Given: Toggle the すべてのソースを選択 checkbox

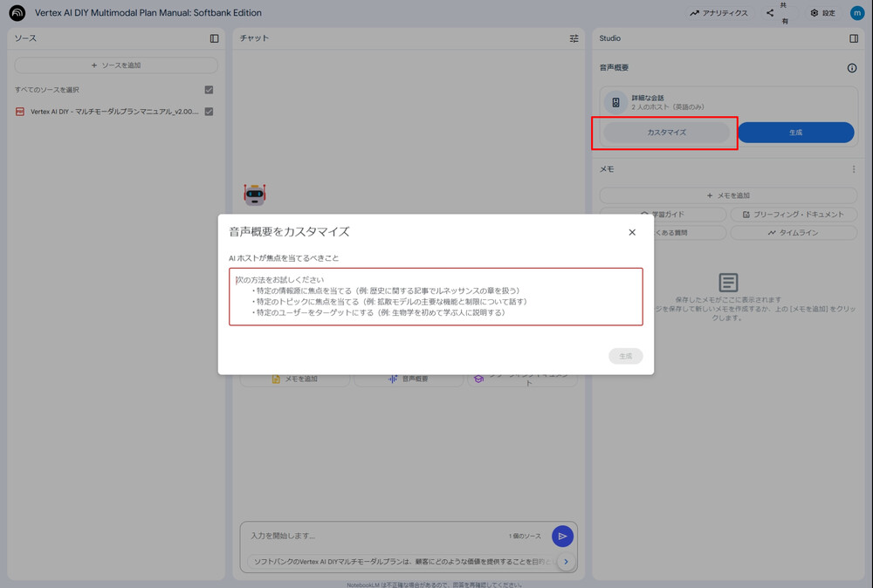Looking at the screenshot, I should 208,89.
